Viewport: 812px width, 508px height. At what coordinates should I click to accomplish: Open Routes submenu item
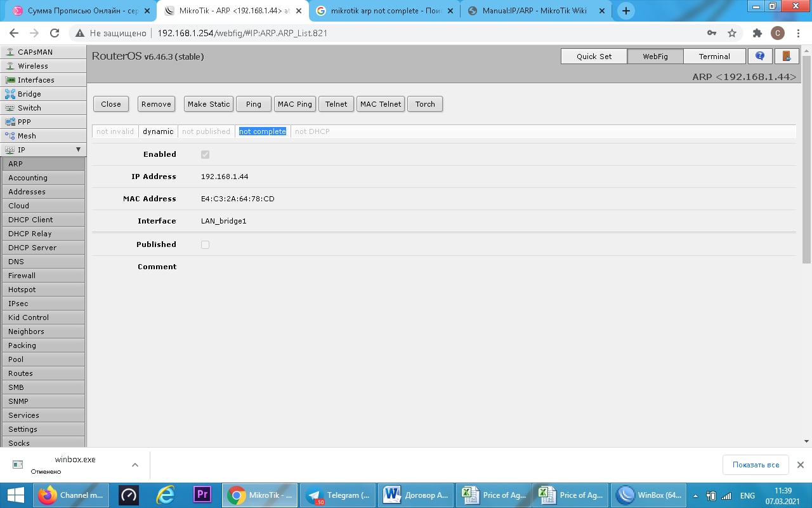click(43, 373)
